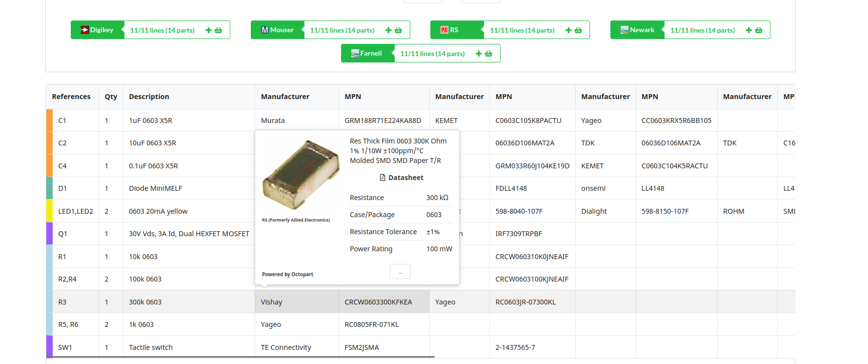Viewport: 868px width, 364px height.
Task: Click the resistor thumbnail image
Action: 300,174
